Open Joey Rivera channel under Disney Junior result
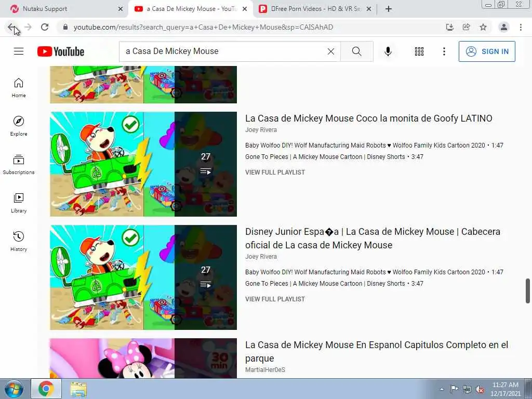This screenshot has width=532, height=399. (x=261, y=257)
